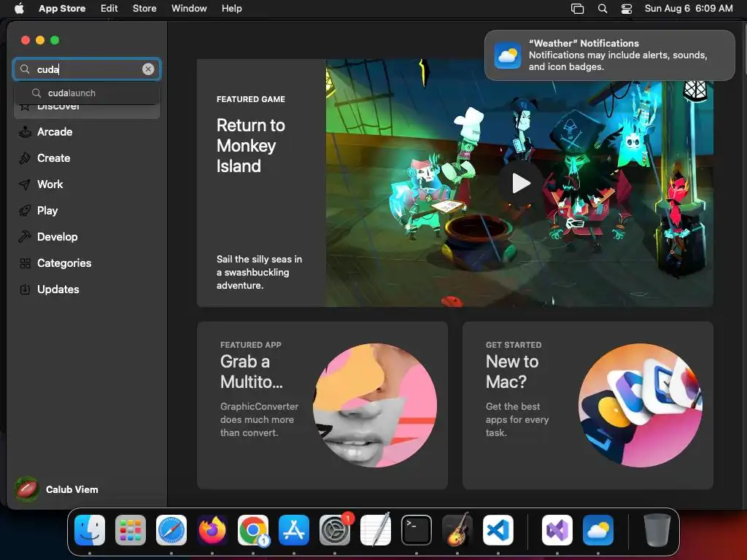
Task: Open the New to Mac? get started card
Action: pyautogui.click(x=587, y=405)
